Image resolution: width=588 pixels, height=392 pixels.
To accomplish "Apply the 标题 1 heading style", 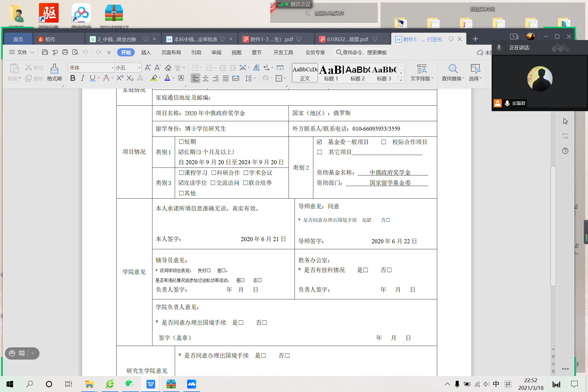I will (x=331, y=73).
